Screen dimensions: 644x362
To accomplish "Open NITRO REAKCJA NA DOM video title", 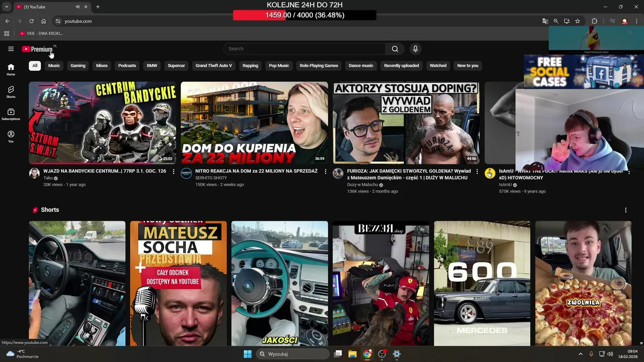I will click(x=257, y=171).
